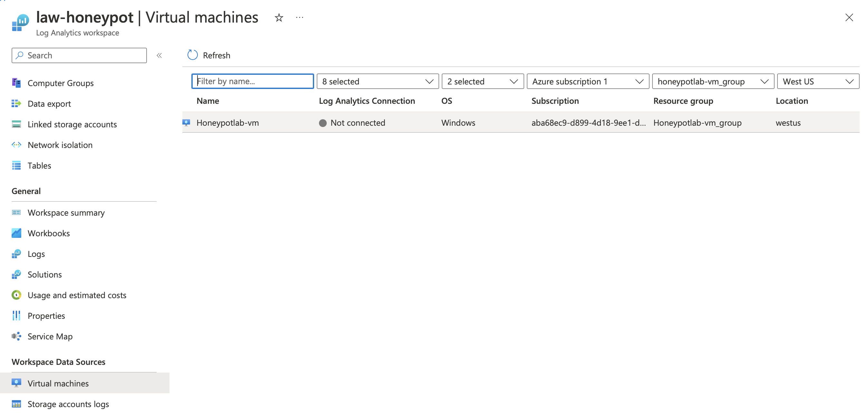Image resolution: width=868 pixels, height=419 pixels.
Task: Click the Service Map icon
Action: 16,336
